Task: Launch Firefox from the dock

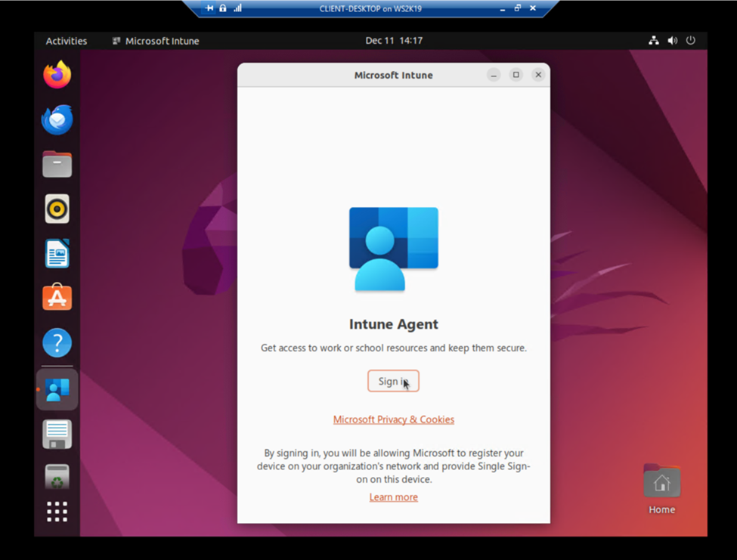Action: click(57, 75)
